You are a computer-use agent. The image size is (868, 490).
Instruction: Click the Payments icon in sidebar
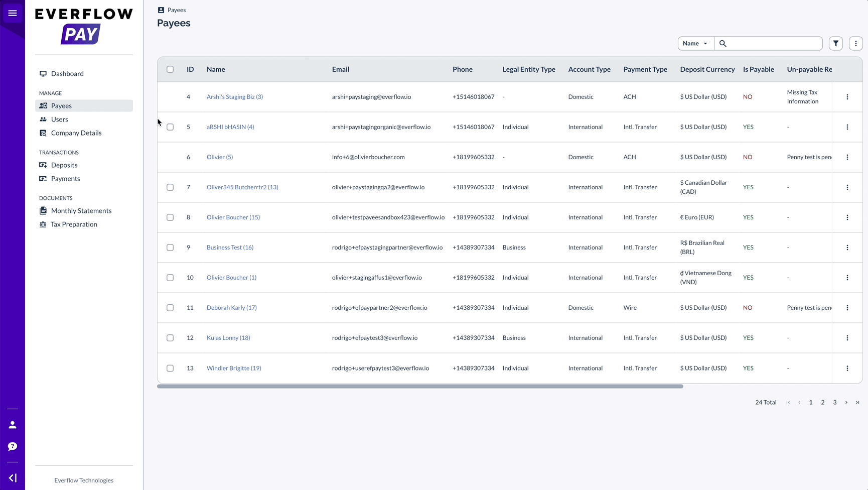(x=43, y=179)
